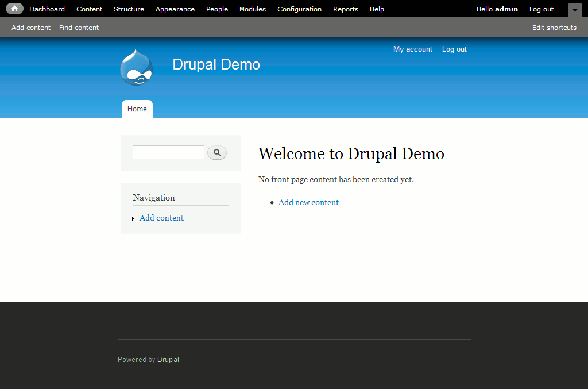Open the Dashboard from the admin toolbar

(x=47, y=9)
